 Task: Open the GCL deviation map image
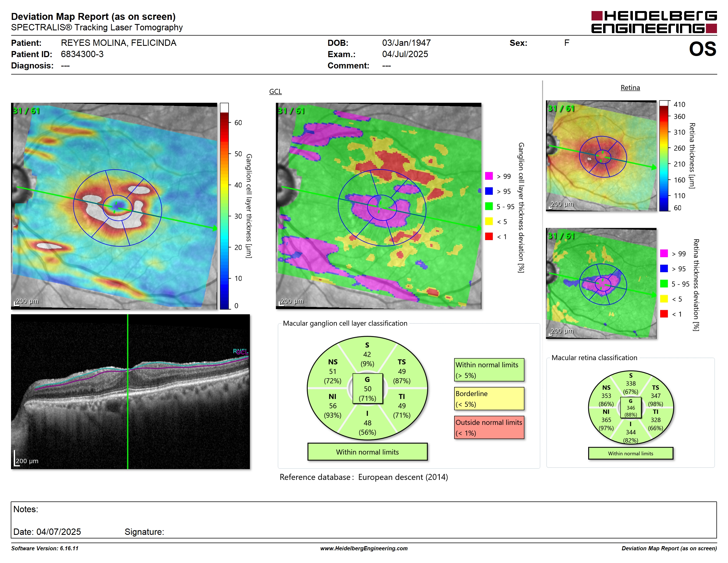[x=379, y=206]
